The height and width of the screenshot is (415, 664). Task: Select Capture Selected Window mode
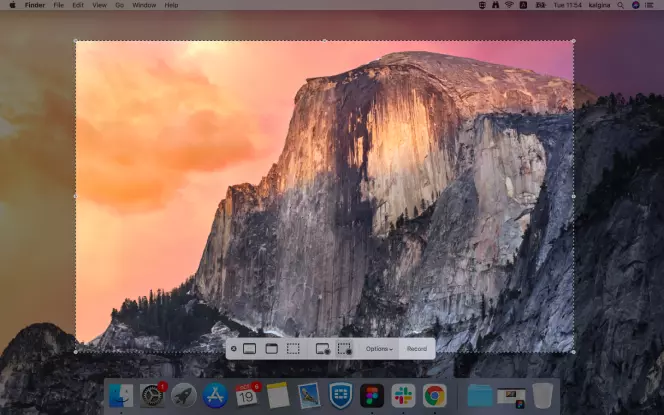(x=271, y=349)
